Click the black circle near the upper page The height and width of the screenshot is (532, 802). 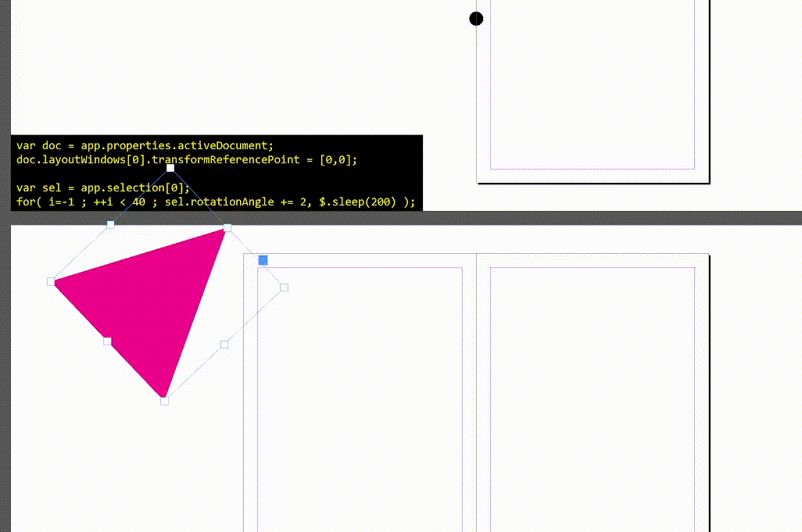(476, 19)
